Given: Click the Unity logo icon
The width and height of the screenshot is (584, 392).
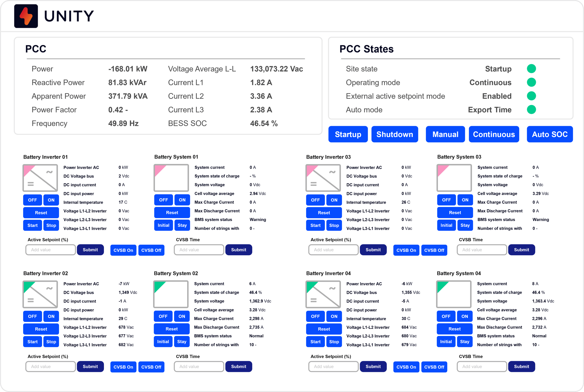Looking at the screenshot, I should (x=26, y=16).
